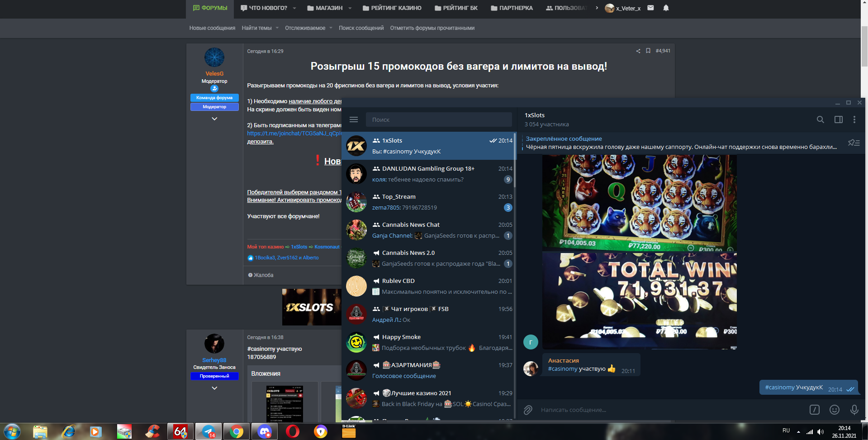
Task: Share the VelesG post
Action: (x=638, y=51)
